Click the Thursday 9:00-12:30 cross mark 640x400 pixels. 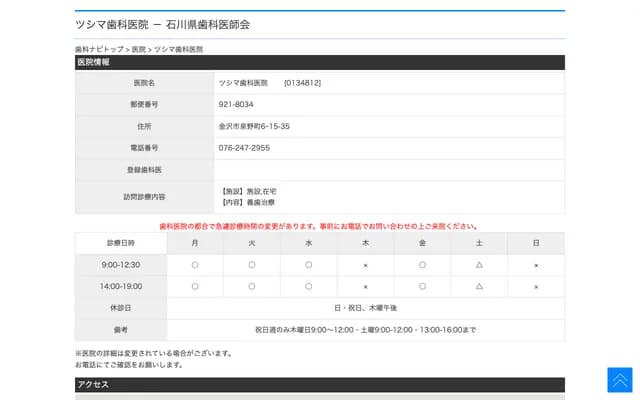click(365, 265)
